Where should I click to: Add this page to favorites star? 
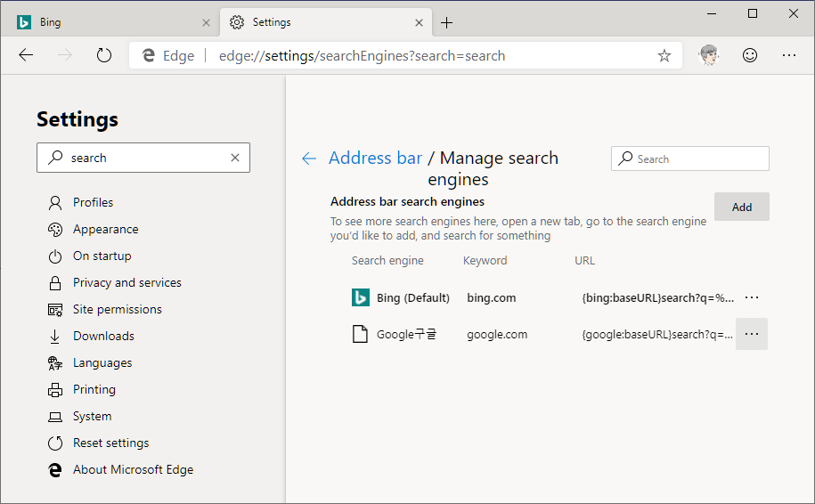click(x=664, y=55)
